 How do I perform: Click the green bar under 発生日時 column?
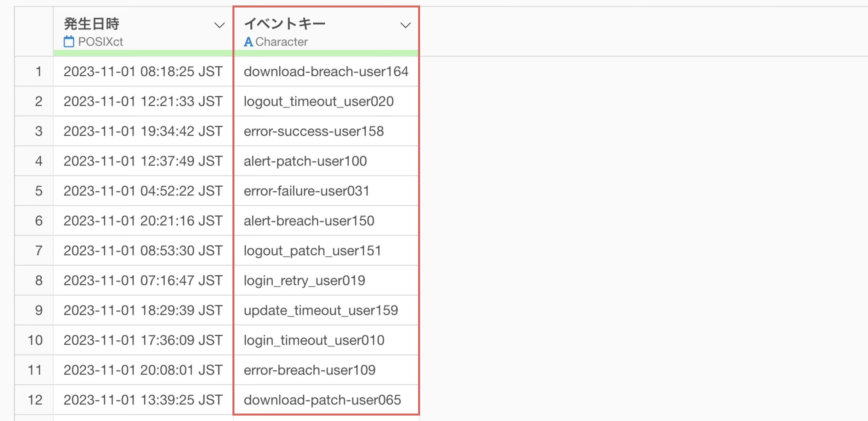point(143,53)
